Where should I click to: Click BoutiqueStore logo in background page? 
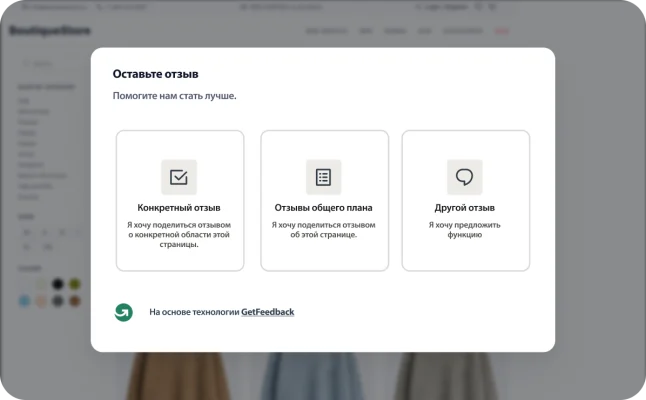point(50,30)
